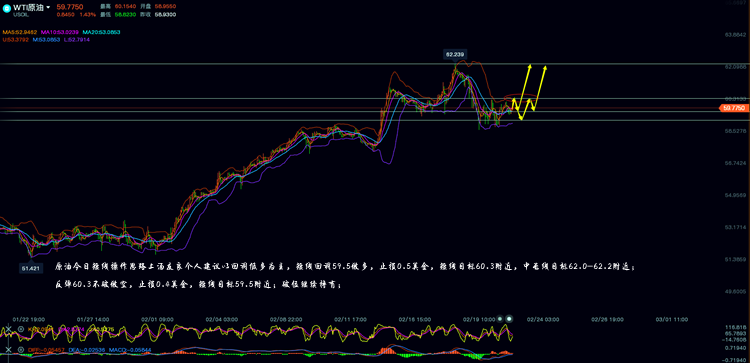The width and height of the screenshot is (750, 363).
Task: Click the Bollinger upper band U value
Action: point(15,40)
